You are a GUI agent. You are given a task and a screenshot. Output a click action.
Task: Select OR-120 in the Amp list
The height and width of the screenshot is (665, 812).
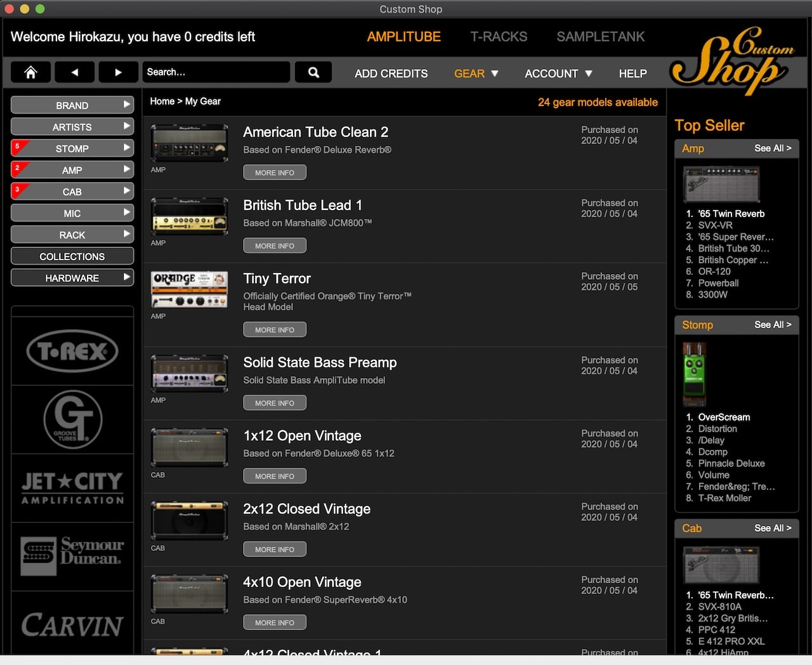[714, 272]
